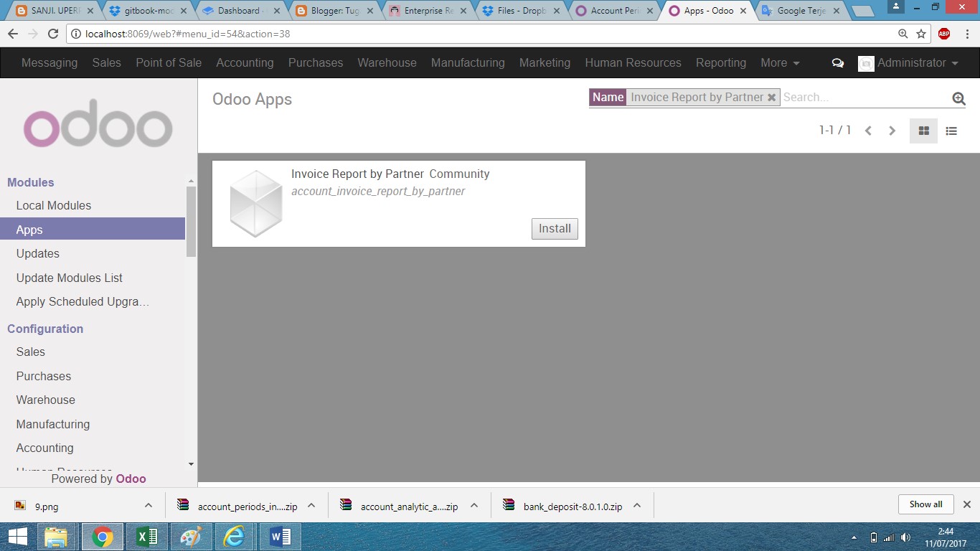This screenshot has height=551, width=980.
Task: Expand the Administrator user dropdown
Action: pyautogui.click(x=908, y=63)
